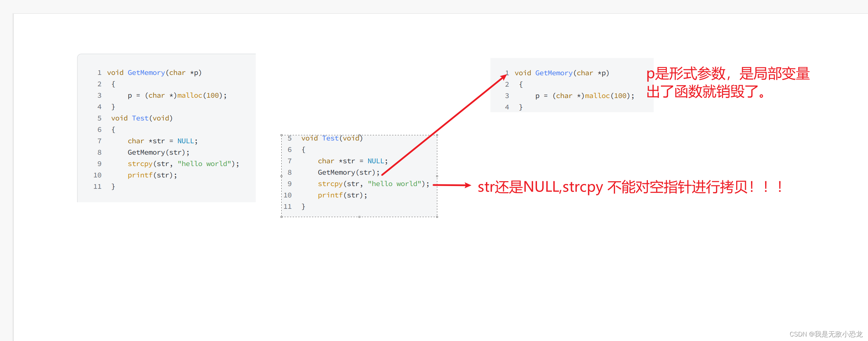Click line 8 'GetMemory(str);' in the left code block
The width and height of the screenshot is (868, 341).
[158, 152]
